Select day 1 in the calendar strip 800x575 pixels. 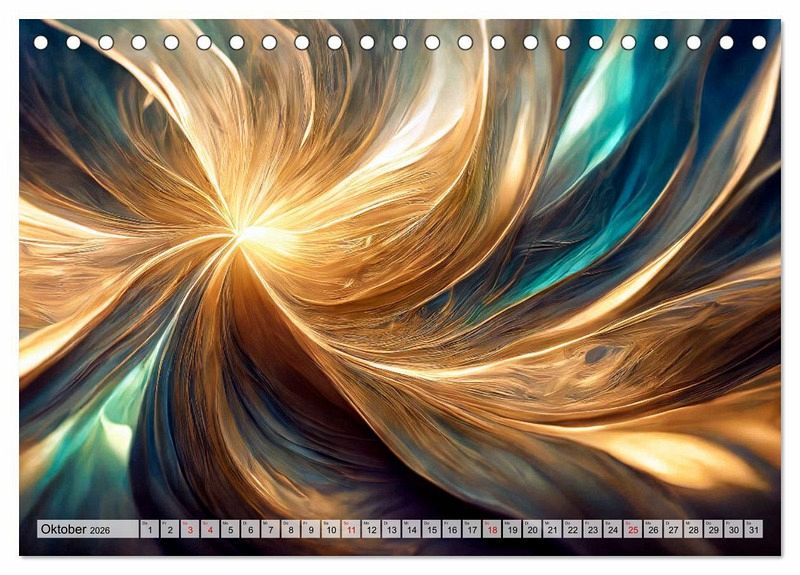point(149,529)
